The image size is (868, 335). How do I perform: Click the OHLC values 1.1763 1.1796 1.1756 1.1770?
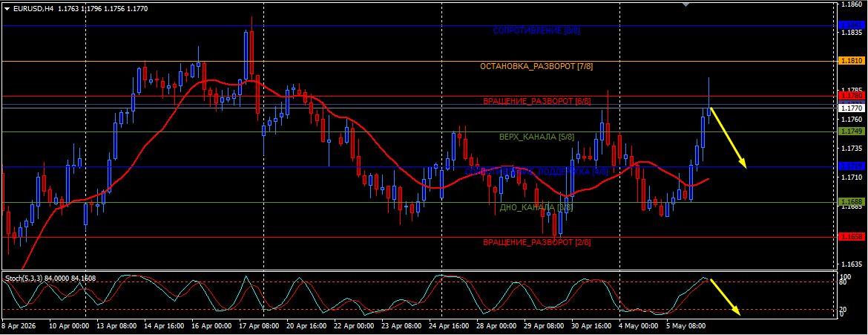click(102, 9)
